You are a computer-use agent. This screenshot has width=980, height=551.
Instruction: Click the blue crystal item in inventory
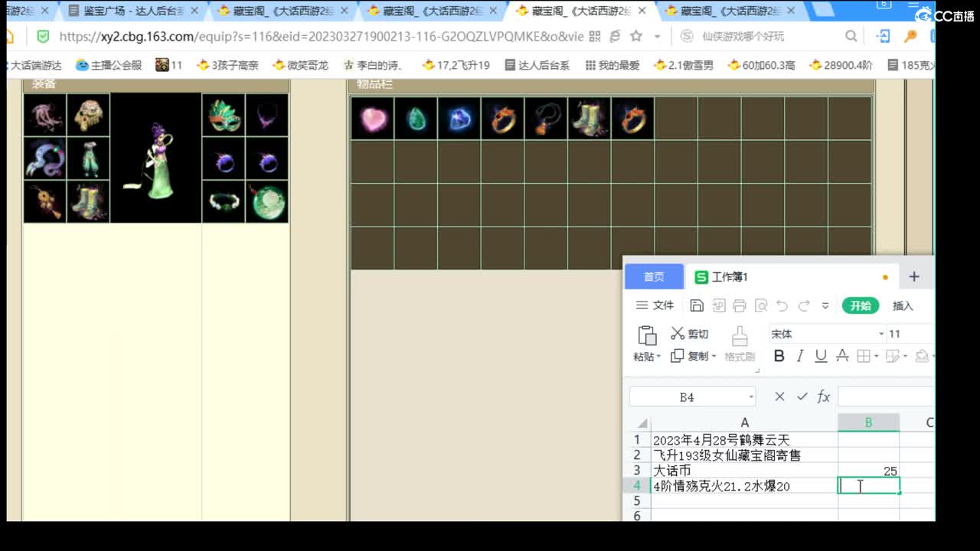pyautogui.click(x=459, y=118)
